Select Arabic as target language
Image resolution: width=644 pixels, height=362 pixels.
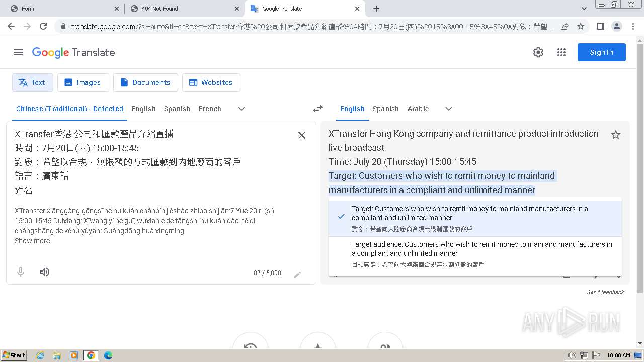[418, 109]
